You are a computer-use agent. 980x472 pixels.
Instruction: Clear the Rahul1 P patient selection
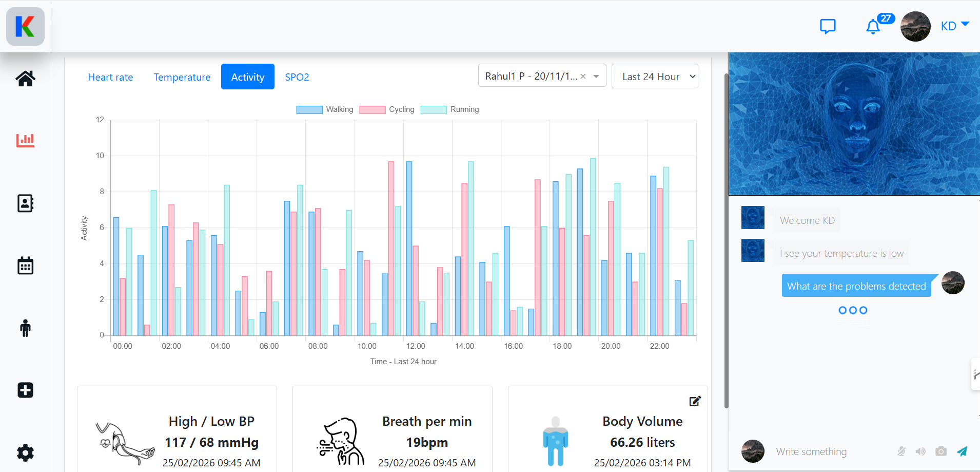click(583, 77)
